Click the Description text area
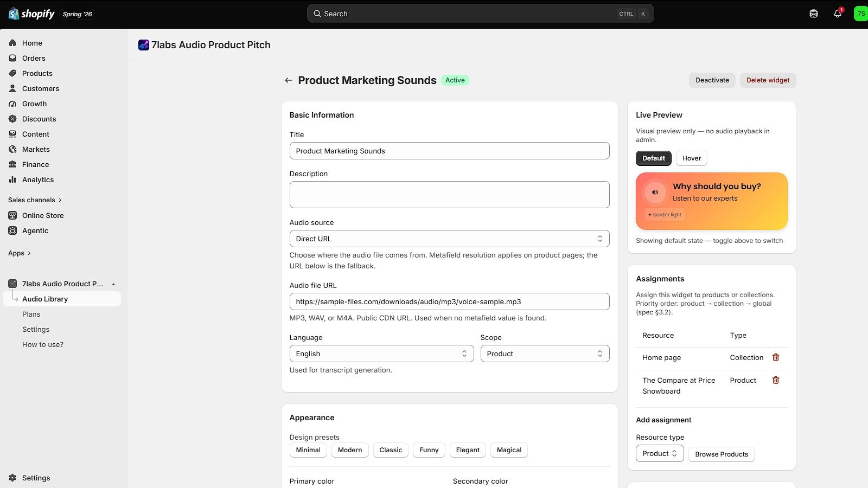 point(449,195)
